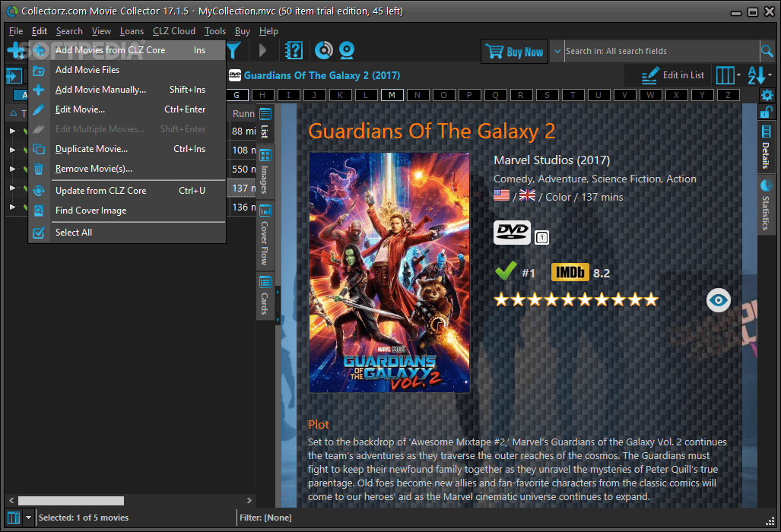Open the filter funnel tool
The image size is (781, 532).
[233, 50]
